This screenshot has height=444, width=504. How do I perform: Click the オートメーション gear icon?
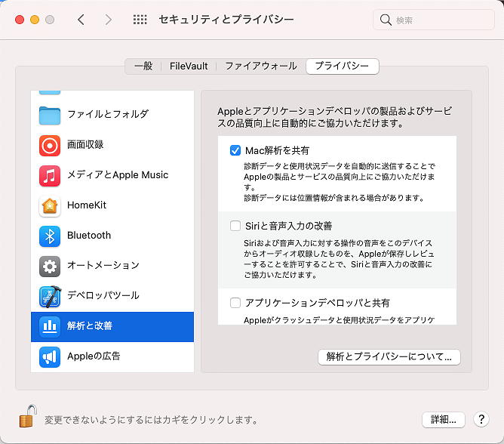pyautogui.click(x=50, y=267)
